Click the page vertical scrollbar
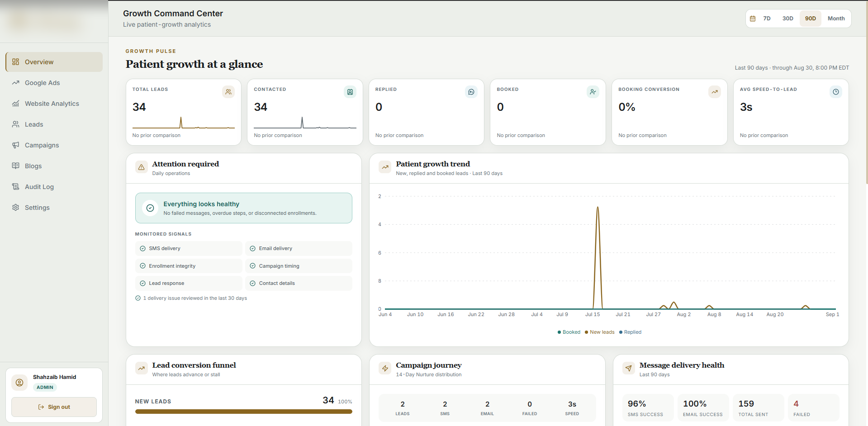 pos(866,93)
